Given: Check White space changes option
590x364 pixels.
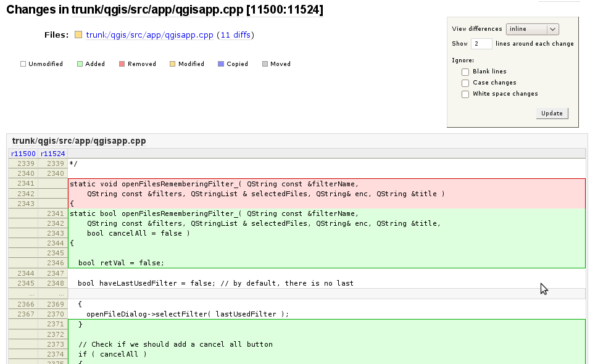Looking at the screenshot, I should point(465,94).
